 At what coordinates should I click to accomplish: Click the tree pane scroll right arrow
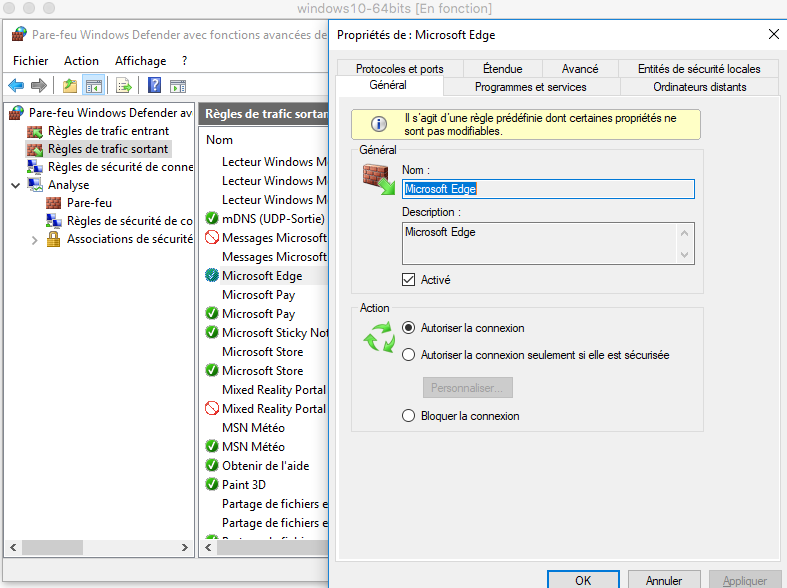pyautogui.click(x=185, y=547)
